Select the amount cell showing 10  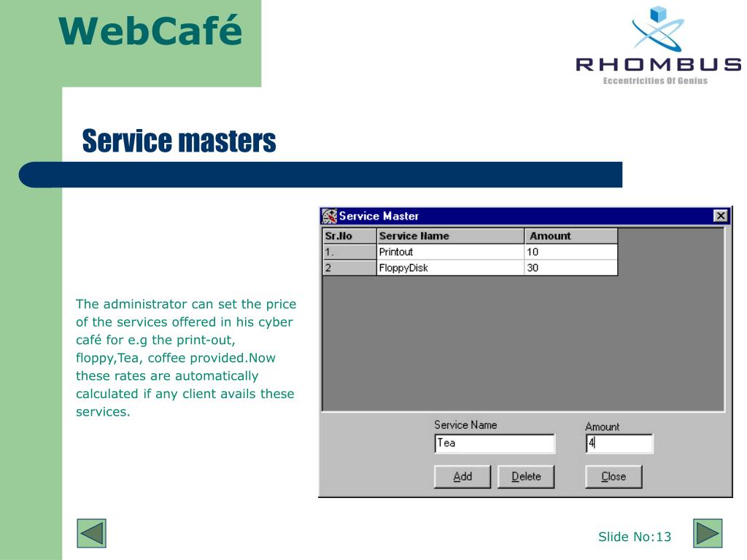(570, 252)
